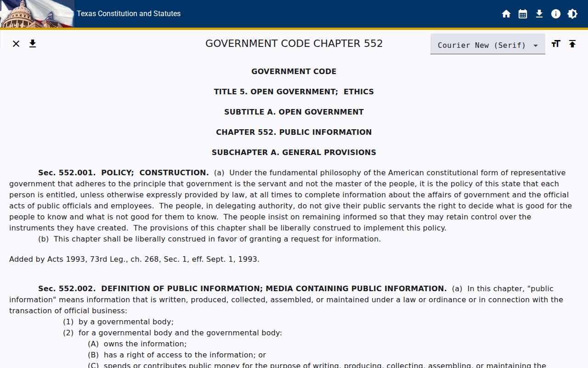Click the header download icon
Image resolution: width=588 pixels, height=368 pixels.
coord(539,14)
